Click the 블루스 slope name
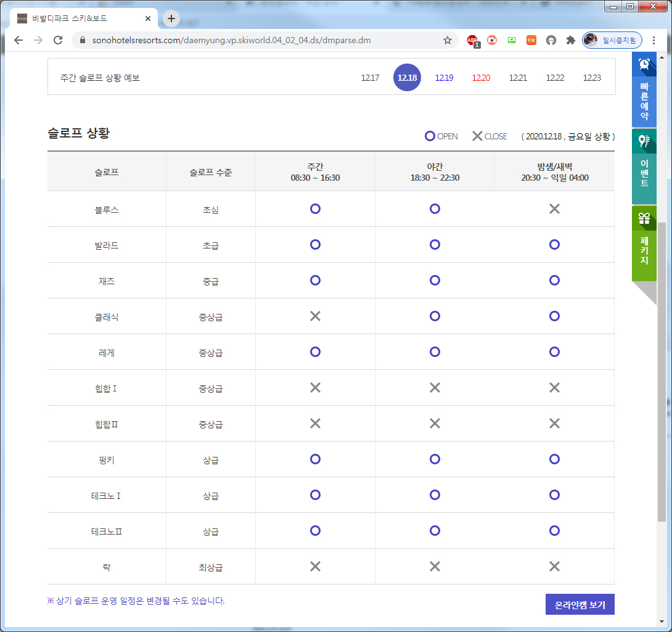Viewport: 672px width, 632px height. click(107, 210)
